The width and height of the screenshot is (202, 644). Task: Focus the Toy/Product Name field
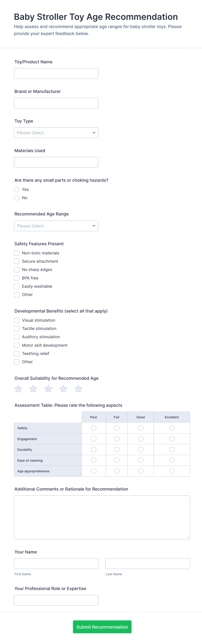[x=56, y=74]
